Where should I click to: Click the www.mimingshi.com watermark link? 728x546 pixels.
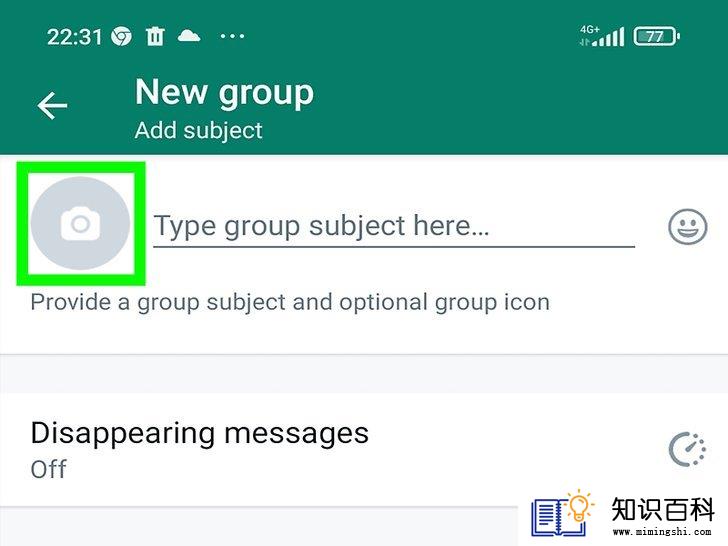click(662, 532)
